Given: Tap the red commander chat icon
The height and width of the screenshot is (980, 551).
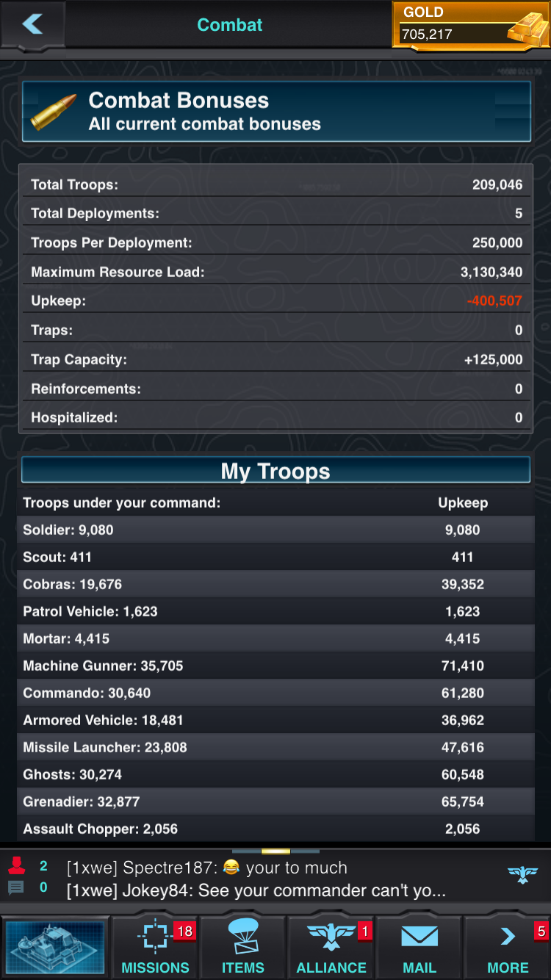Looking at the screenshot, I should (x=16, y=866).
